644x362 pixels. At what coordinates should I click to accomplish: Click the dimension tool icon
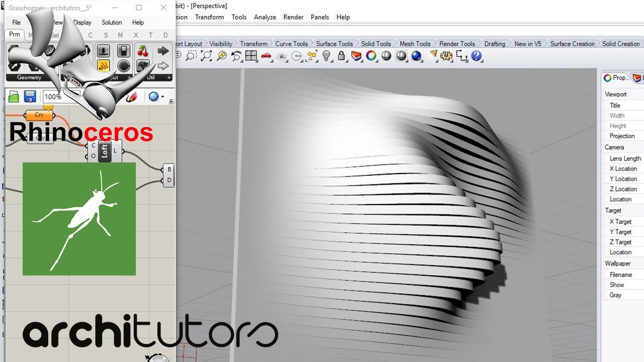point(461,56)
